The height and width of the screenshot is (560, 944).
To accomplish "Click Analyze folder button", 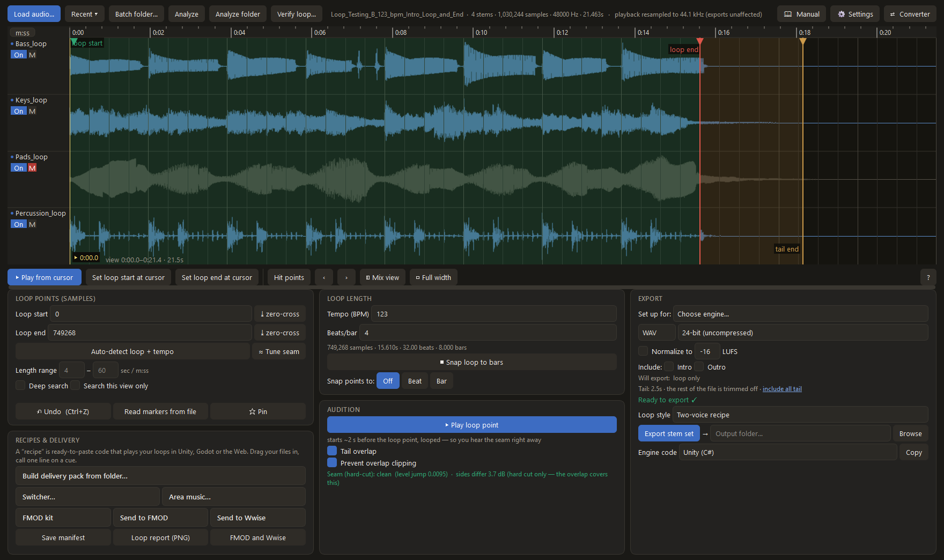I will coord(238,14).
